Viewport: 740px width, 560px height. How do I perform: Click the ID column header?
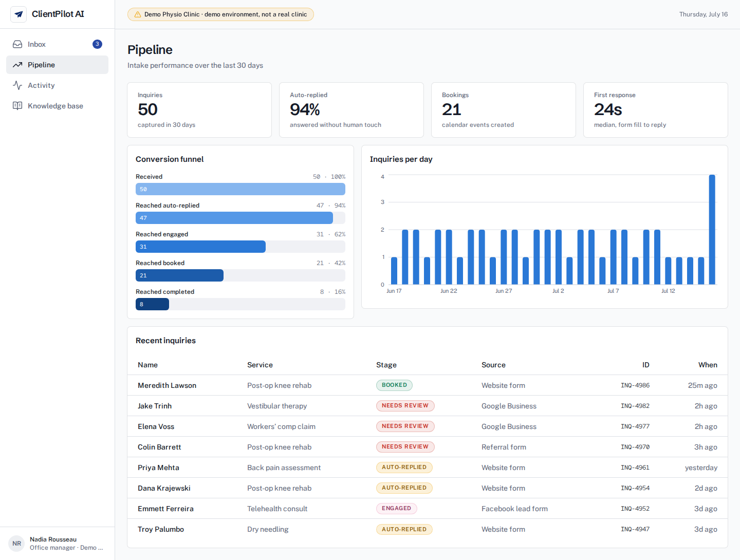[x=646, y=365]
